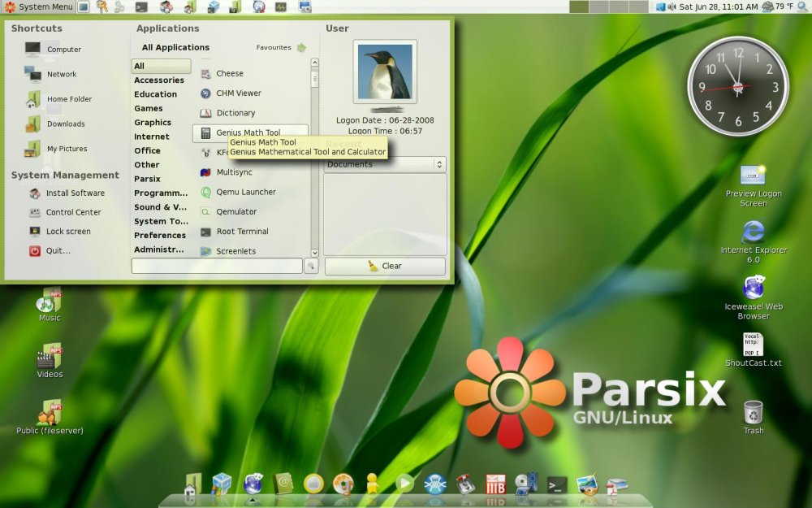
Task: Open My Pictures shortcut
Action: tap(56, 149)
